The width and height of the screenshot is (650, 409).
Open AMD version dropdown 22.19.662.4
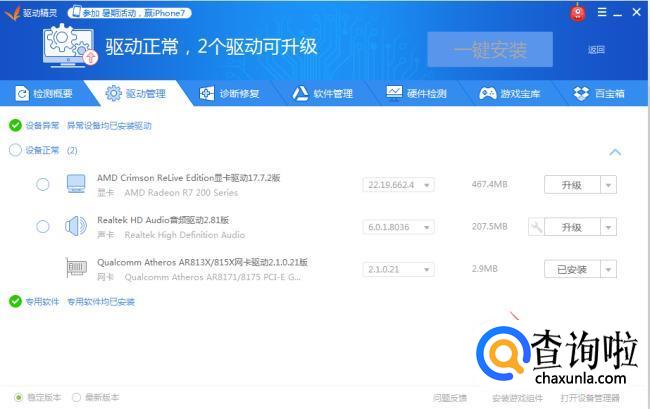(x=398, y=185)
